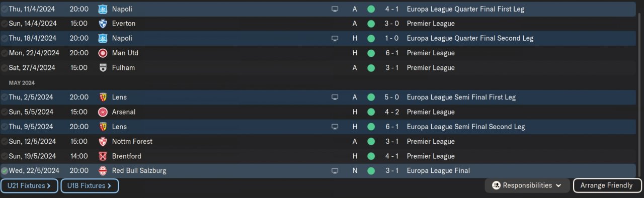Toggle the checkmark beside Thu, 11/4/2024 Napoli
Image resolution: width=644 pixels, height=198 pixels.
4,9
